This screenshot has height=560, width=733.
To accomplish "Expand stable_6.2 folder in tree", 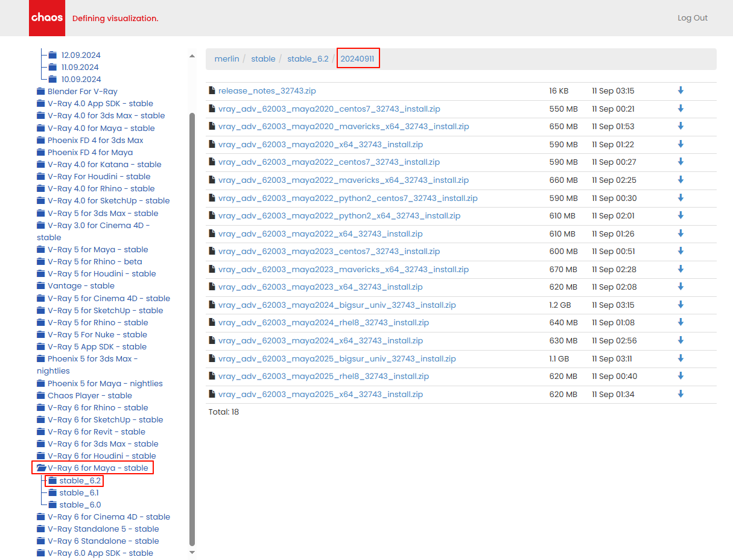I will pyautogui.click(x=80, y=481).
